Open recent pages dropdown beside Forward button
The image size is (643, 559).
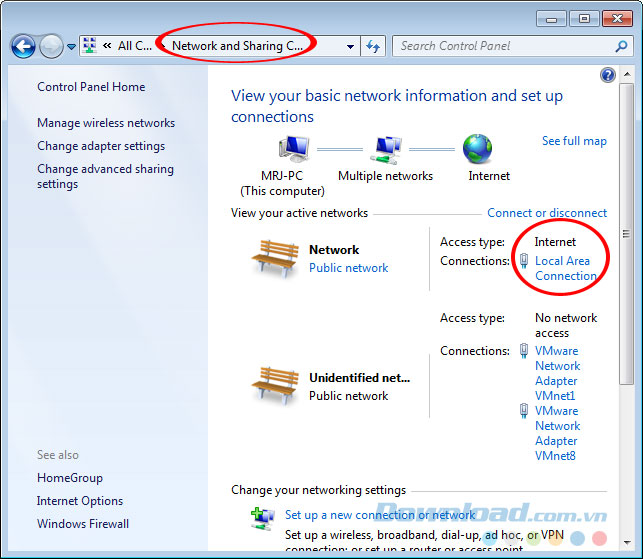(x=71, y=47)
